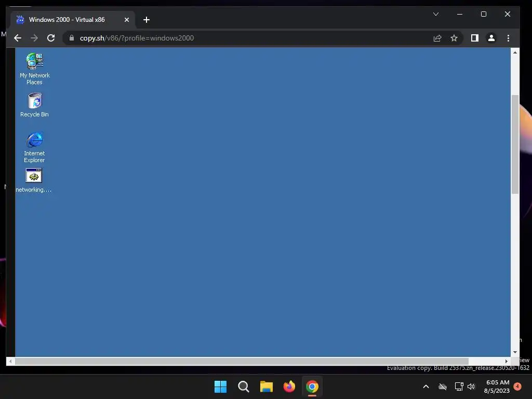Toggle the Chrome side panel
The width and height of the screenshot is (532, 399).
pyautogui.click(x=475, y=38)
